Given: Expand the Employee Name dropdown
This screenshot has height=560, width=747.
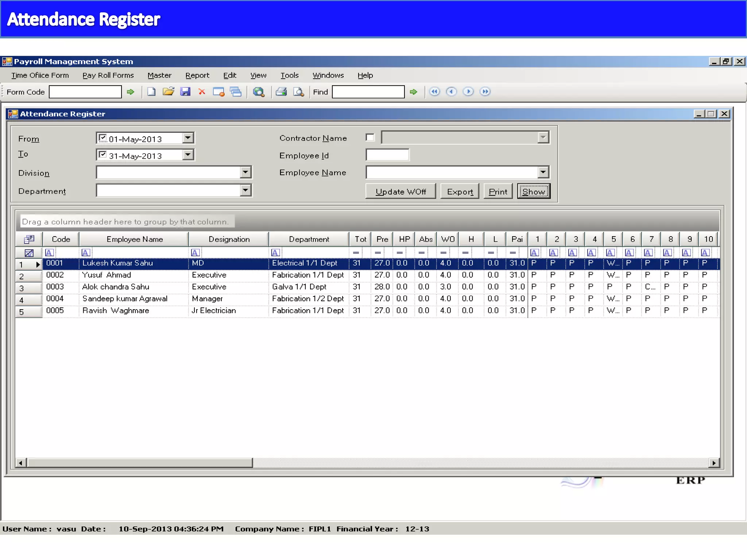Looking at the screenshot, I should coord(543,172).
